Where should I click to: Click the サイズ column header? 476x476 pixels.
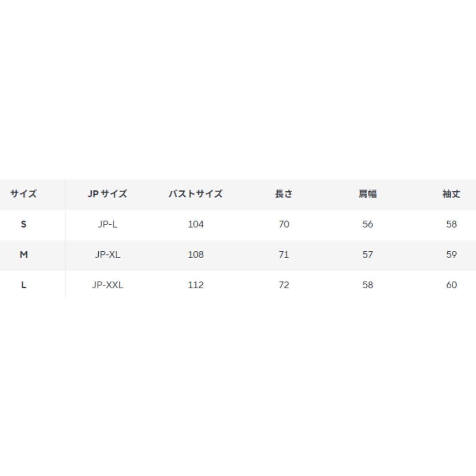click(x=23, y=193)
